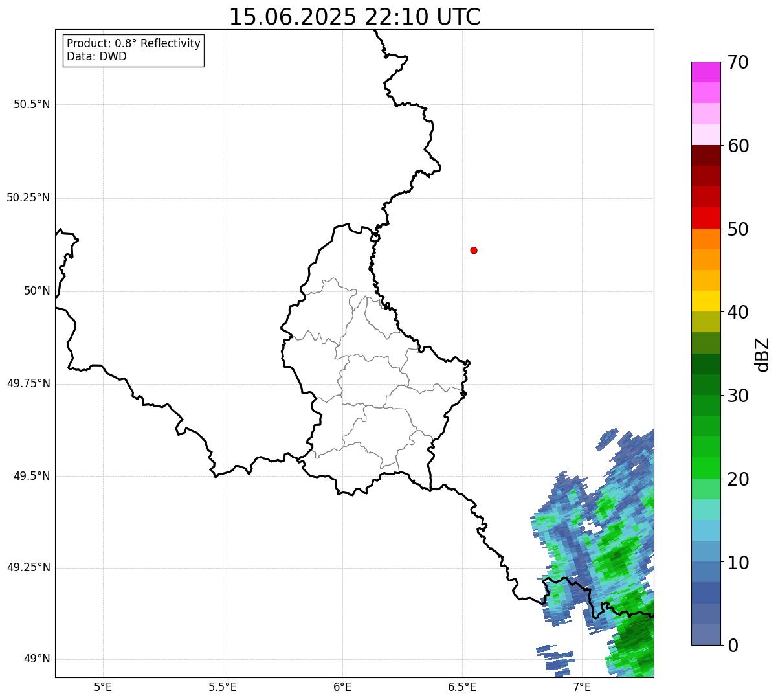Click the longitude label '7°E'
The image size is (778, 700).
[582, 686]
